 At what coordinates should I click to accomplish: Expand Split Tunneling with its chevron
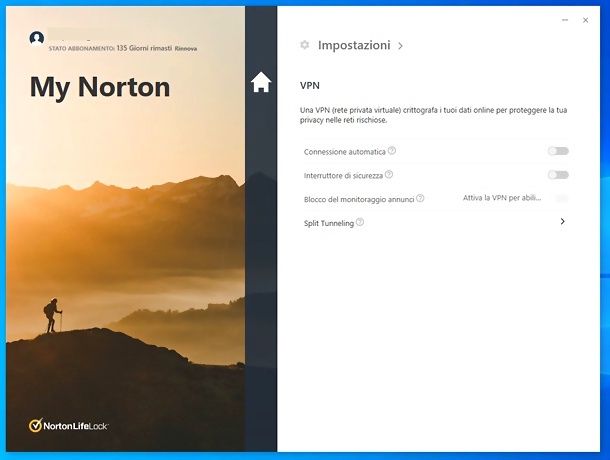[563, 221]
